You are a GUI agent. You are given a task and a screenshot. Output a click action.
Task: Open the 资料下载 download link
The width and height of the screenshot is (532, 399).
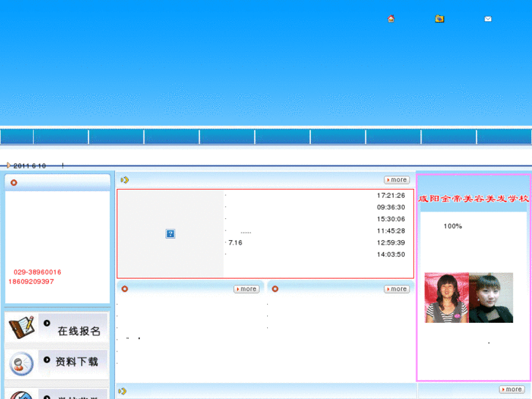click(x=77, y=362)
